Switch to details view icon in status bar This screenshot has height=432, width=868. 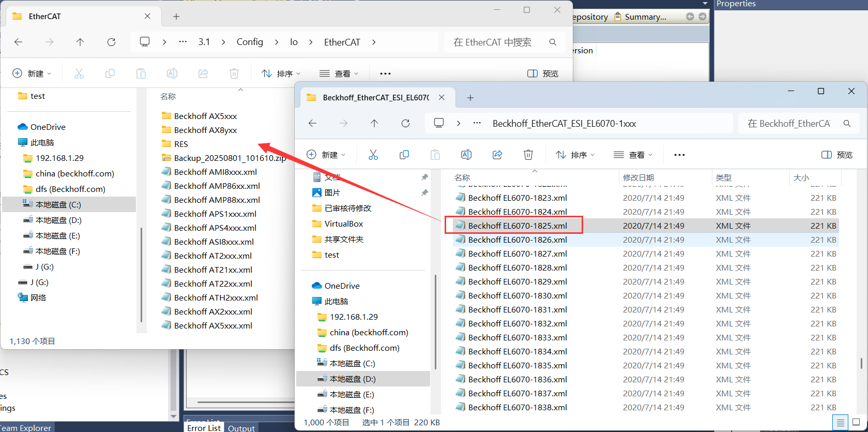[x=841, y=423]
